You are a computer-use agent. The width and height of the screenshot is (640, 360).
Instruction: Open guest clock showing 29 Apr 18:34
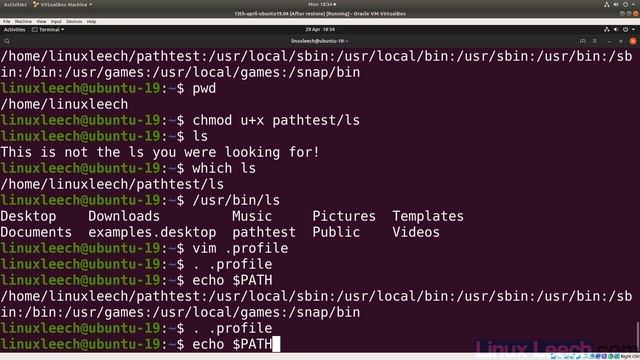tap(320, 29)
